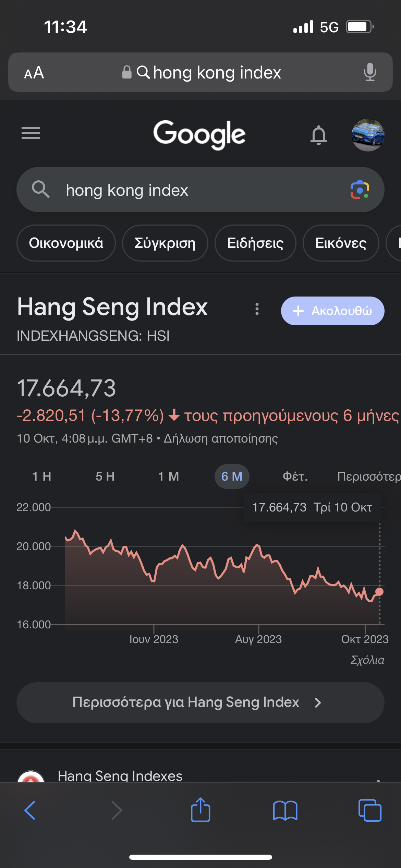Toggle the Ακολουθώ follow button

[332, 311]
